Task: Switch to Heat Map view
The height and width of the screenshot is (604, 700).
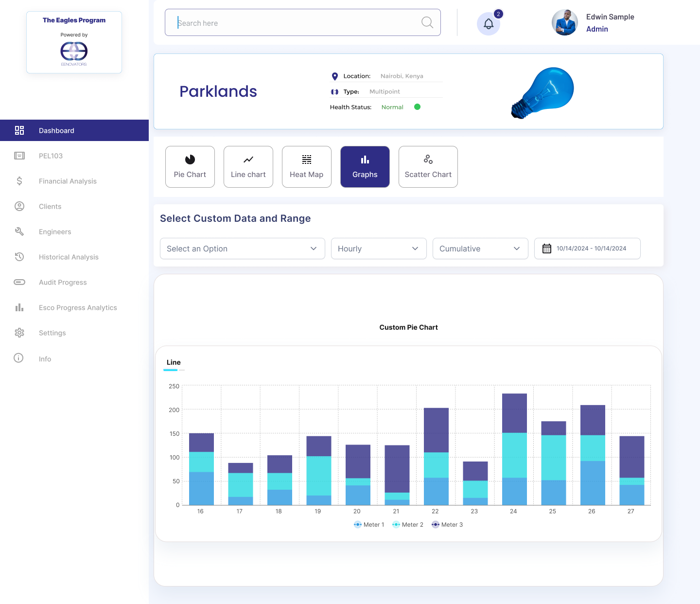Action: pyautogui.click(x=307, y=167)
